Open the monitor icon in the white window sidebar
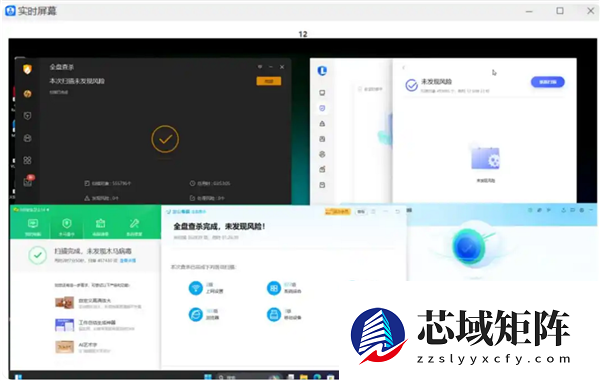This screenshot has height=381, width=600. (x=322, y=93)
